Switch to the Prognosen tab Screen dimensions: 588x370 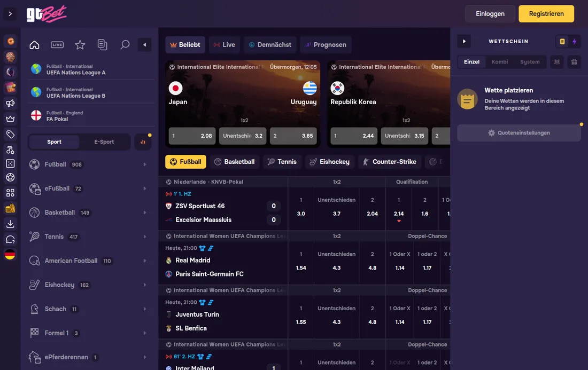(326, 45)
